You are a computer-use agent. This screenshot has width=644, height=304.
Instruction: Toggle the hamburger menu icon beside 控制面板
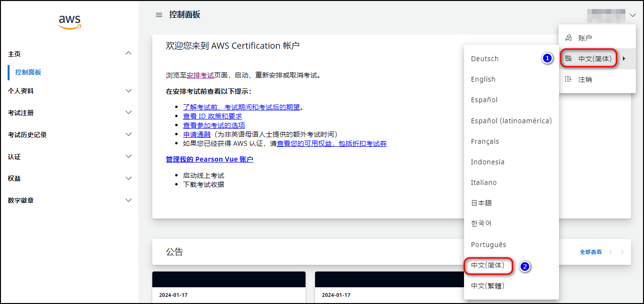point(159,15)
